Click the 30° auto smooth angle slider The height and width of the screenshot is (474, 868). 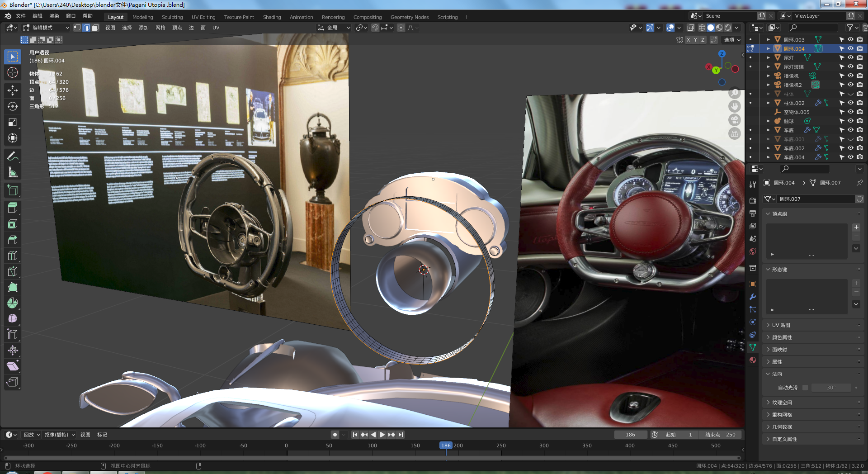[831, 388]
